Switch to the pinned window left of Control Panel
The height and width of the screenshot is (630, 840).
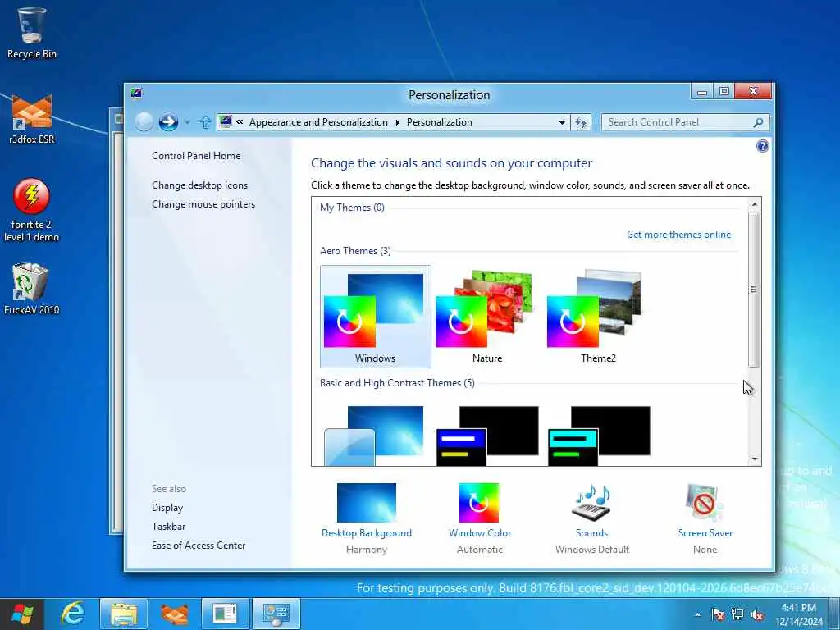point(225,614)
